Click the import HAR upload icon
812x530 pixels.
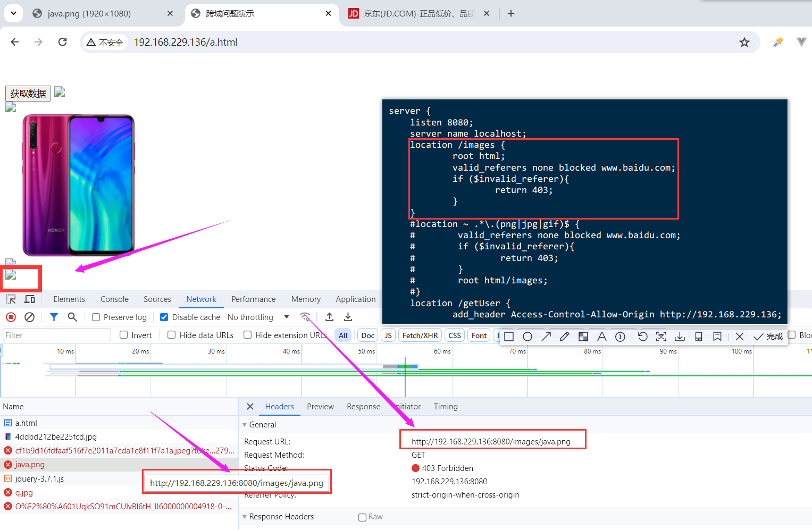tap(330, 317)
